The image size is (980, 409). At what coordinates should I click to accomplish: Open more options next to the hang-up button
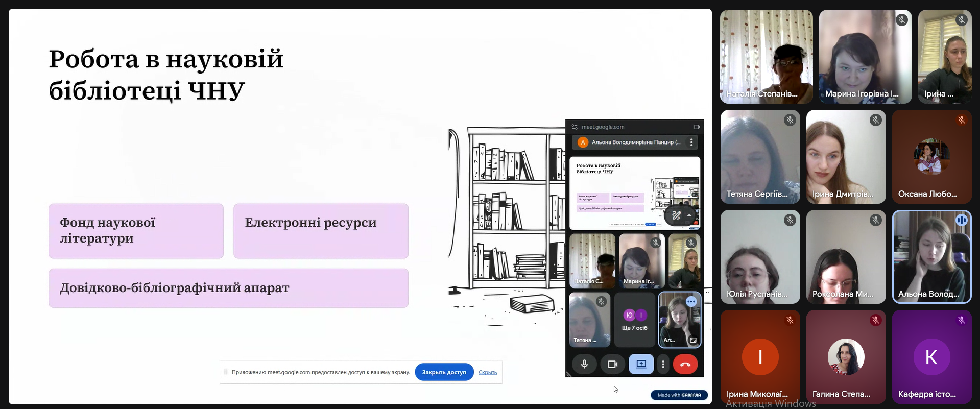tap(663, 364)
